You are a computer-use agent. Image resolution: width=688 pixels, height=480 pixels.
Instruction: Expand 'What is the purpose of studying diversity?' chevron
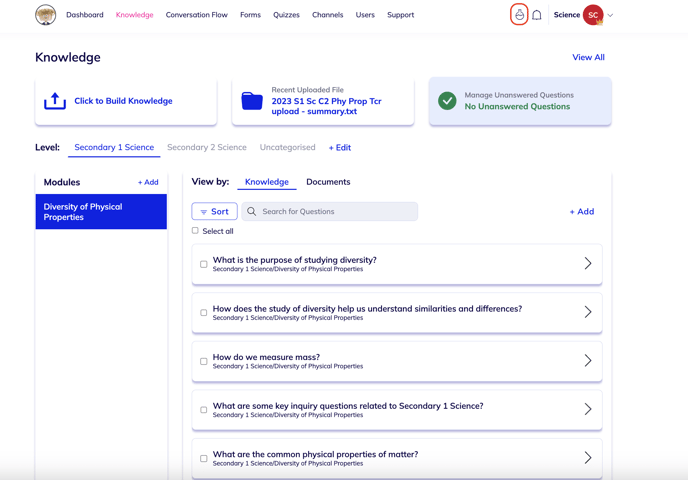click(x=588, y=263)
